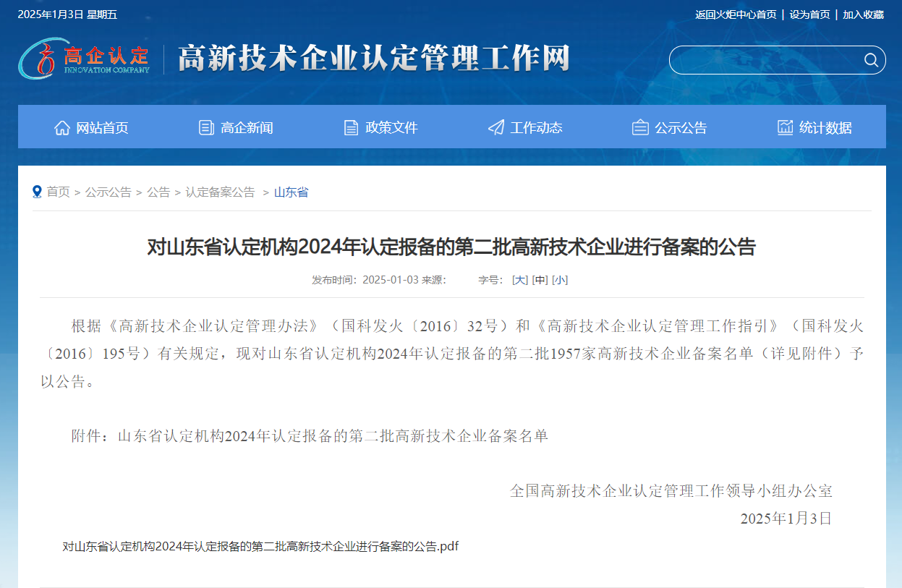Set font size to small [小]
This screenshot has width=902, height=588.
point(560,280)
